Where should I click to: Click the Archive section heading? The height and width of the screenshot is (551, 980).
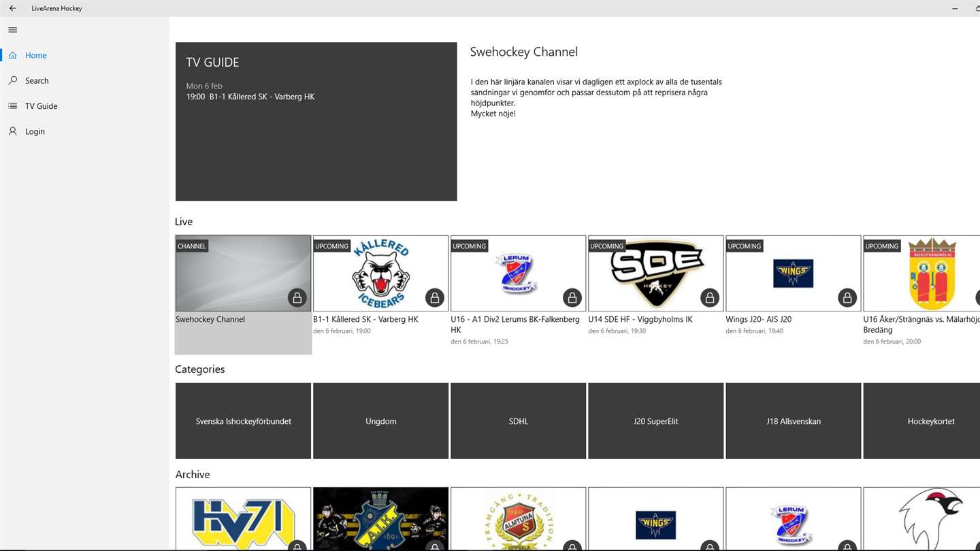(192, 475)
